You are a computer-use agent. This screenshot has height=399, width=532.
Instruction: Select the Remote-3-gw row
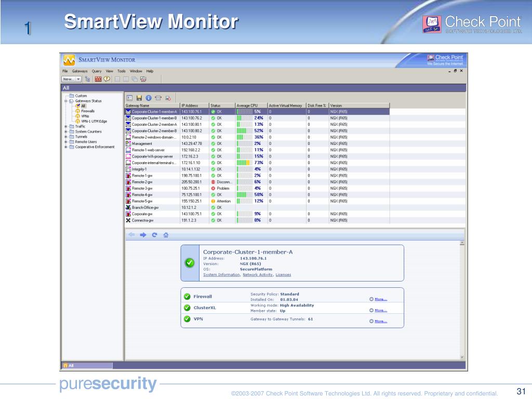coord(257,188)
